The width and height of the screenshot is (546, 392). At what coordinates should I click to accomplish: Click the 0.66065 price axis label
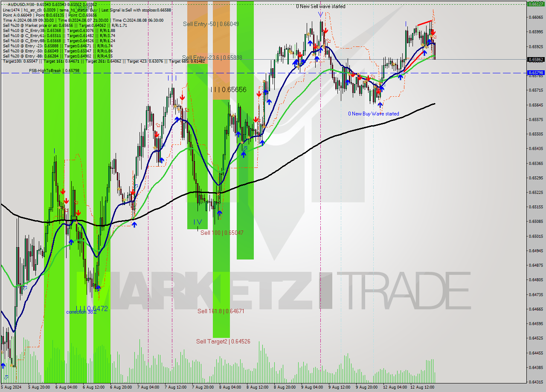click(536, 17)
